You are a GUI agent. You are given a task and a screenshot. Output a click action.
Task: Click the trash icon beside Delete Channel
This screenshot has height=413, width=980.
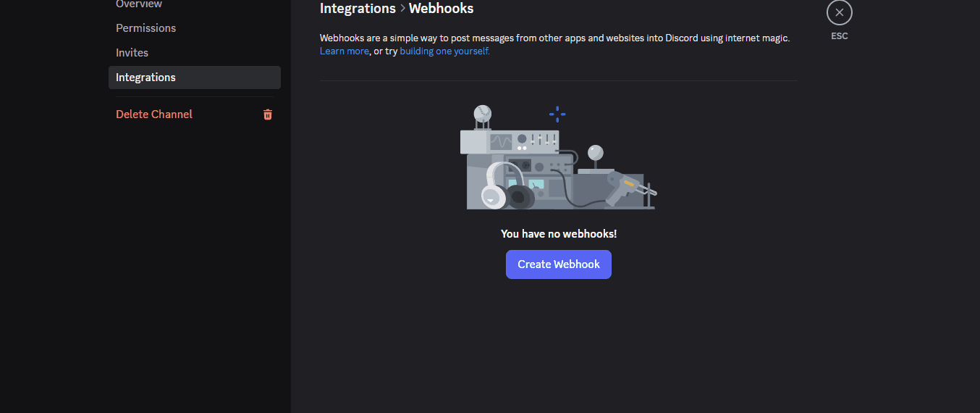pos(268,114)
